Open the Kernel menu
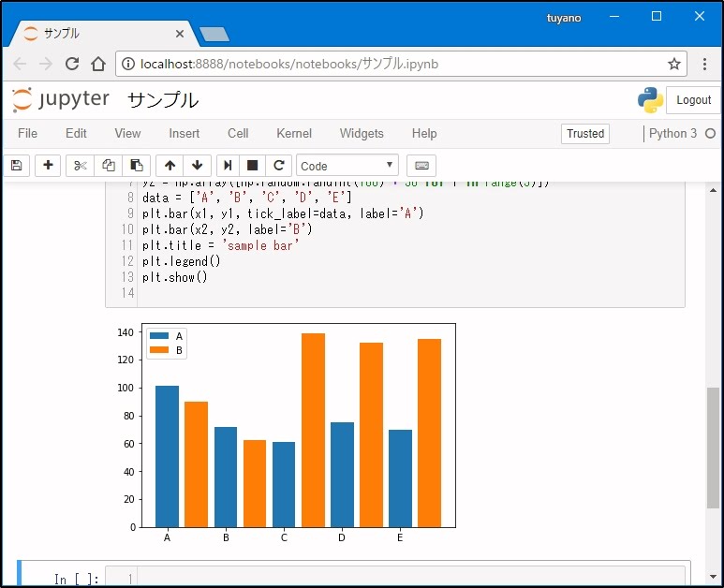Screen dimensions: 724x588 pos(294,134)
